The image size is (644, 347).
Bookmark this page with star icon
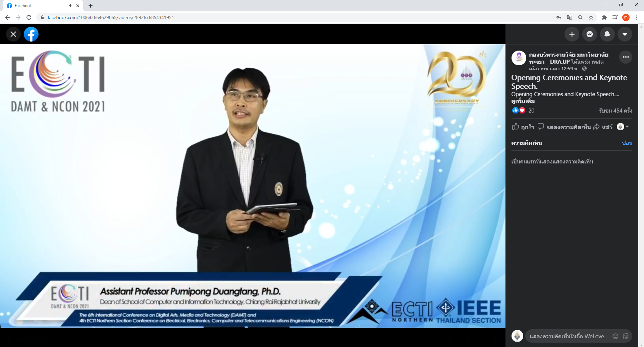click(591, 17)
